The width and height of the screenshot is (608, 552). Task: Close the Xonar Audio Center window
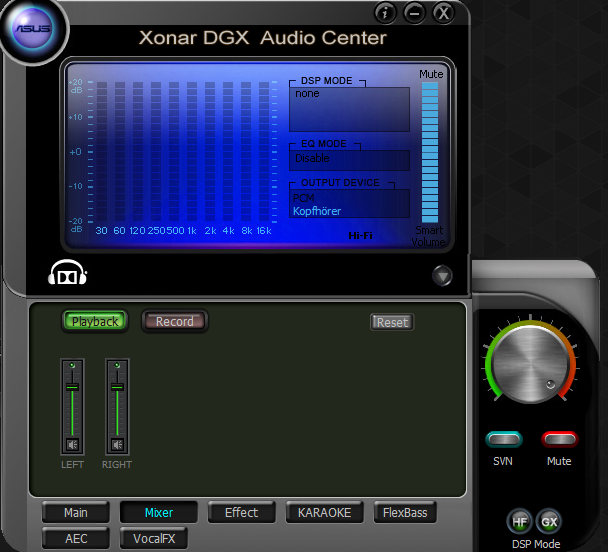point(444,13)
